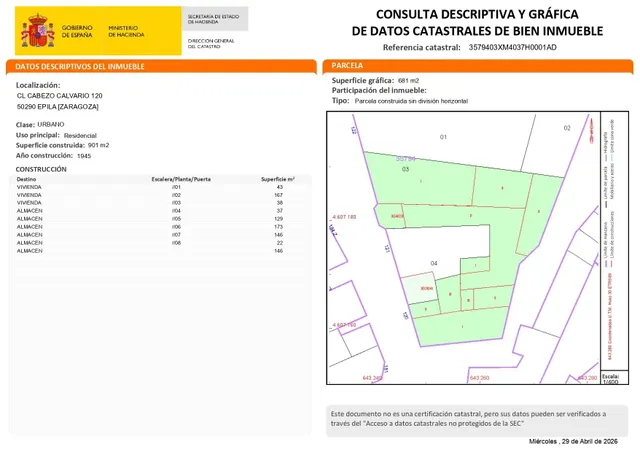This screenshot has height=452, width=640.
Task: Click parcel label '03' on the map
Action: 405,169
